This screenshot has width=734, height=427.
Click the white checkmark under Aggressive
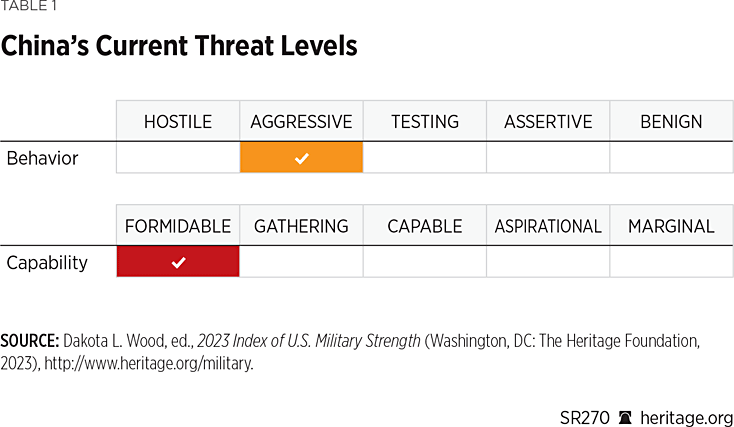pos(301,158)
